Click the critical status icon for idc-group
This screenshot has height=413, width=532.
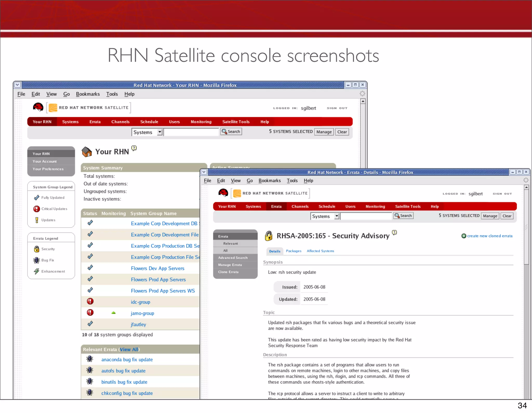pyautogui.click(x=90, y=301)
